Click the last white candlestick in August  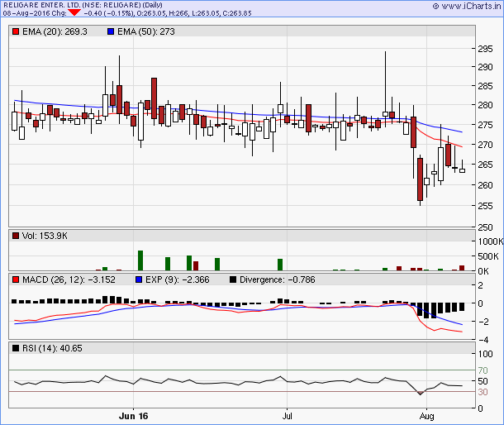click(x=462, y=170)
